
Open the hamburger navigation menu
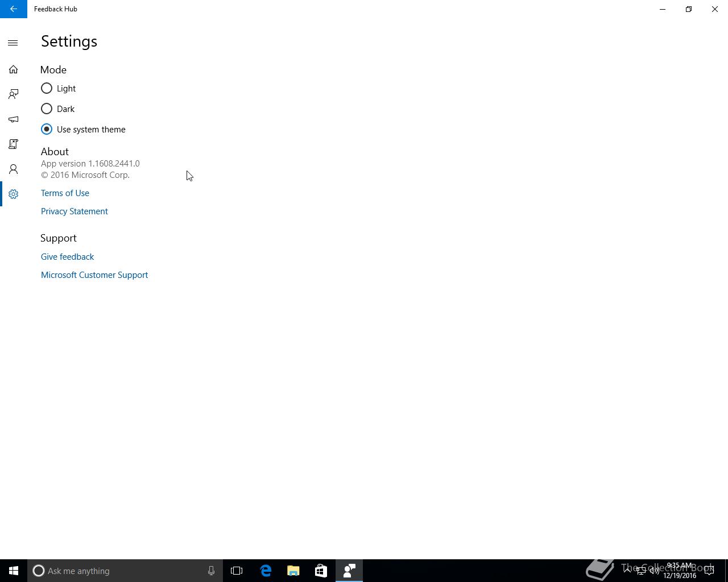(x=13, y=43)
